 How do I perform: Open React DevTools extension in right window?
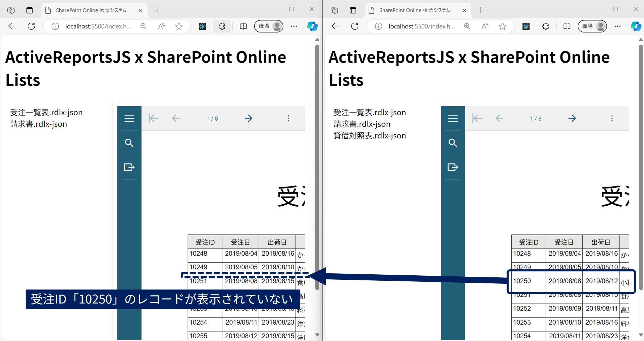click(526, 26)
